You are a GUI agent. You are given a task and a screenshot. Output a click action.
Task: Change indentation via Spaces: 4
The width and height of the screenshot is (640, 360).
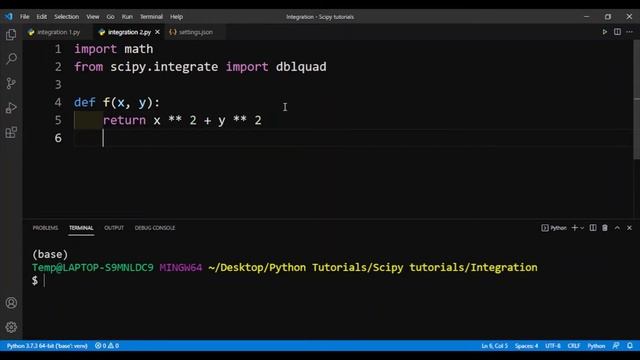click(x=526, y=346)
